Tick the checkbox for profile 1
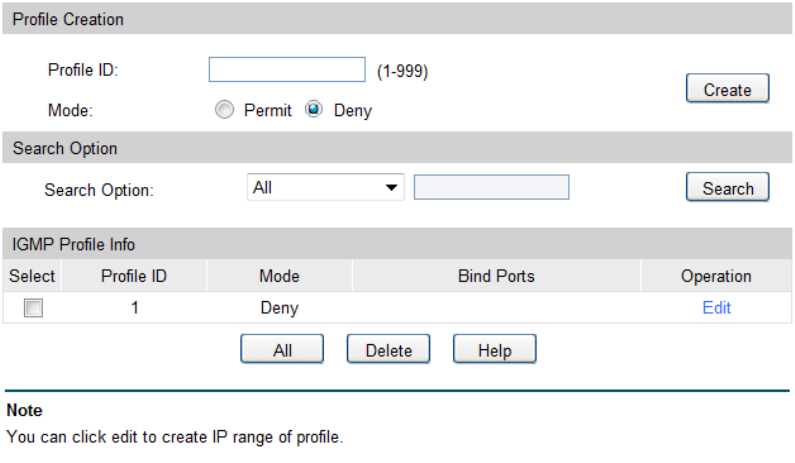The height and width of the screenshot is (463, 795). click(x=33, y=309)
